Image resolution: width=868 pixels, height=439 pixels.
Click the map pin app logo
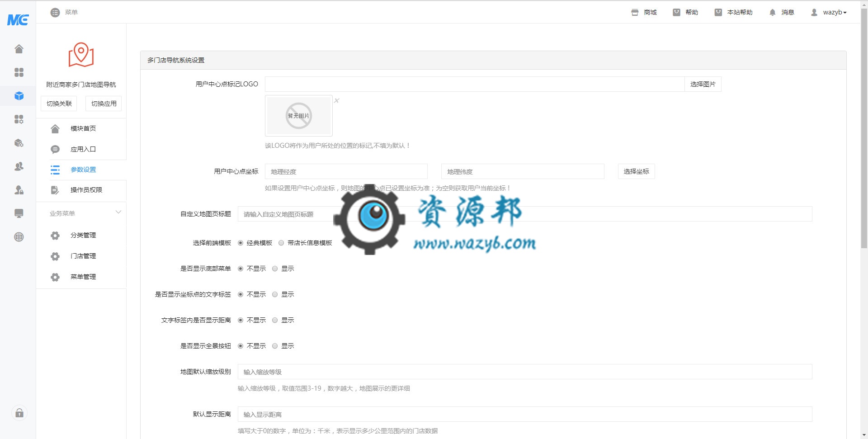81,55
